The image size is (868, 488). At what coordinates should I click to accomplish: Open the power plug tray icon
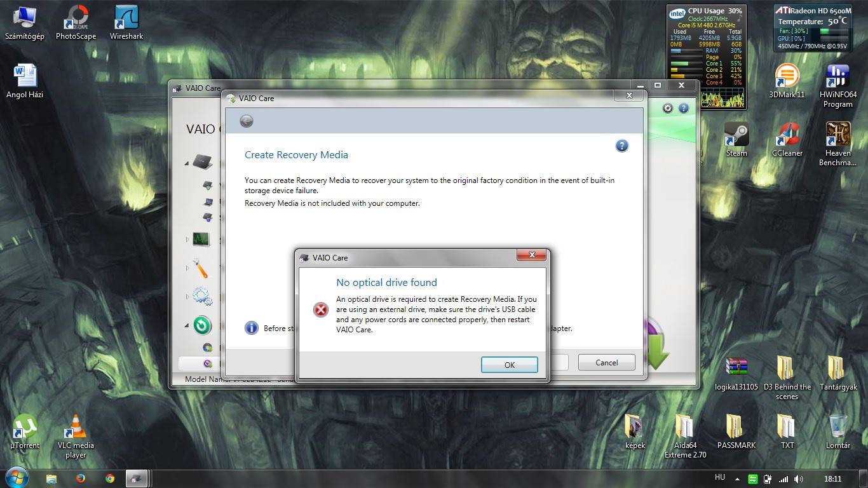point(768,478)
